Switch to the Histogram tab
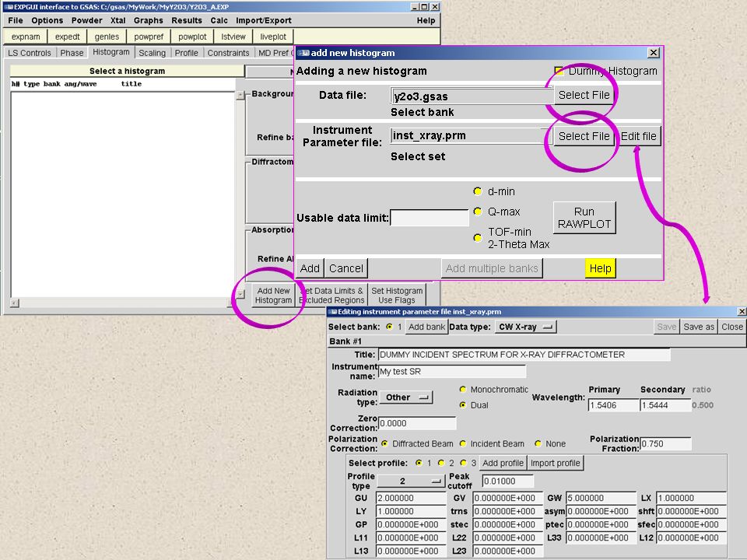747x560 pixels. click(111, 52)
